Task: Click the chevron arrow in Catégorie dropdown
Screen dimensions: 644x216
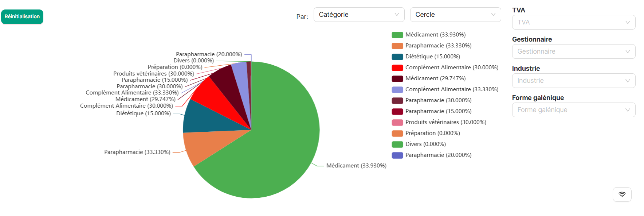Action: click(397, 15)
